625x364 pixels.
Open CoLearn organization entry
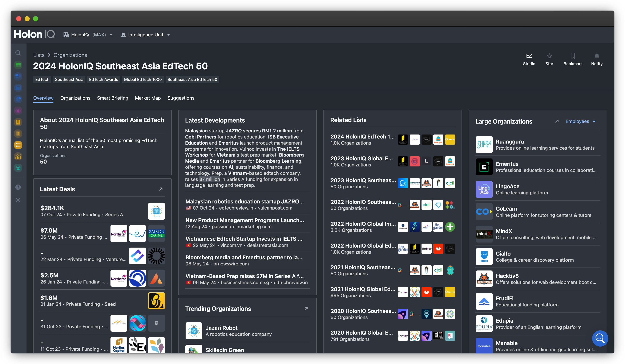(x=538, y=212)
